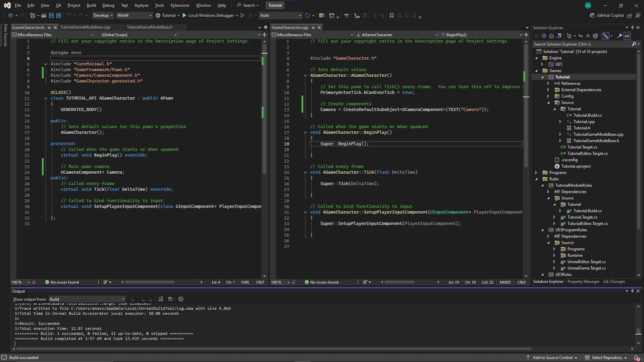This screenshot has width=644, height=362.
Task: Click the left editor code cleanup broom
Action: pos(105,282)
